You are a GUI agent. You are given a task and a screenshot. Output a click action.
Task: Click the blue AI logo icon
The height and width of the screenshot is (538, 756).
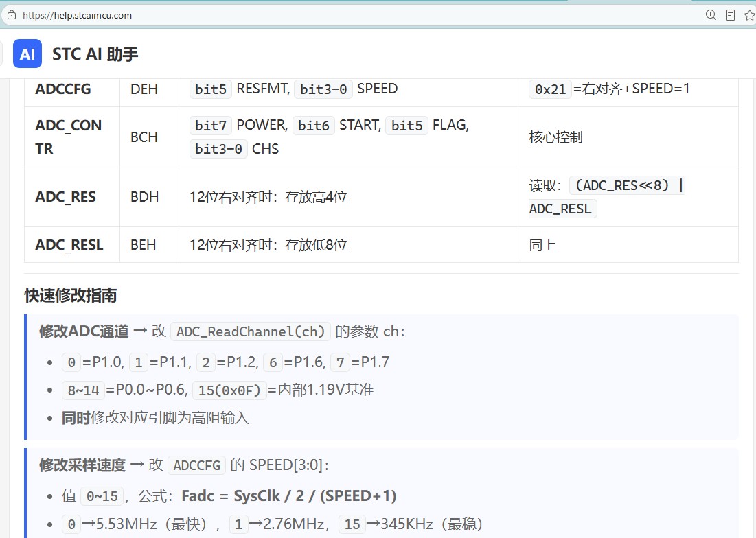coord(27,54)
